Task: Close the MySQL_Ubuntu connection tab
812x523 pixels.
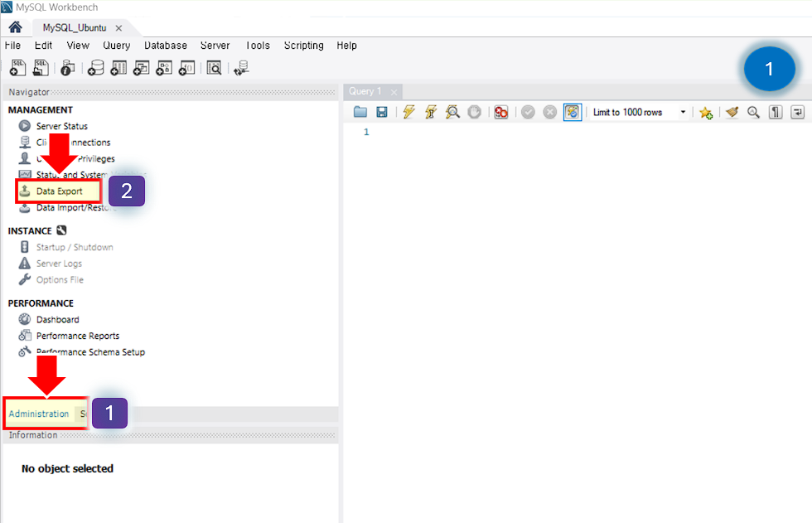Action: (x=118, y=28)
